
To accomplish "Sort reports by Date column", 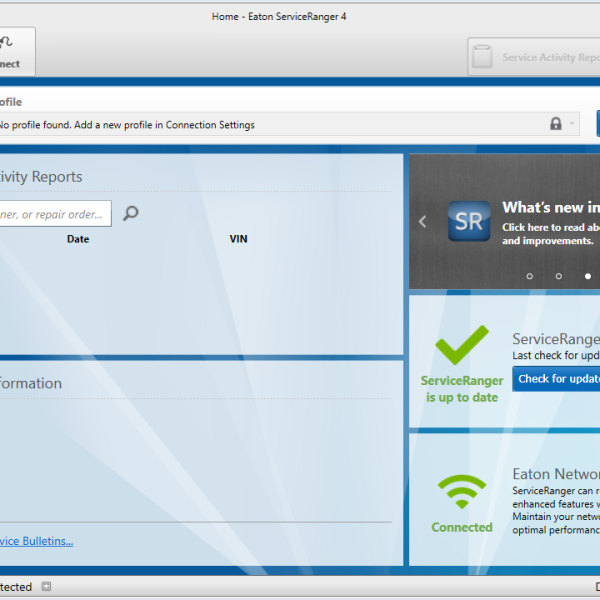I will (78, 239).
